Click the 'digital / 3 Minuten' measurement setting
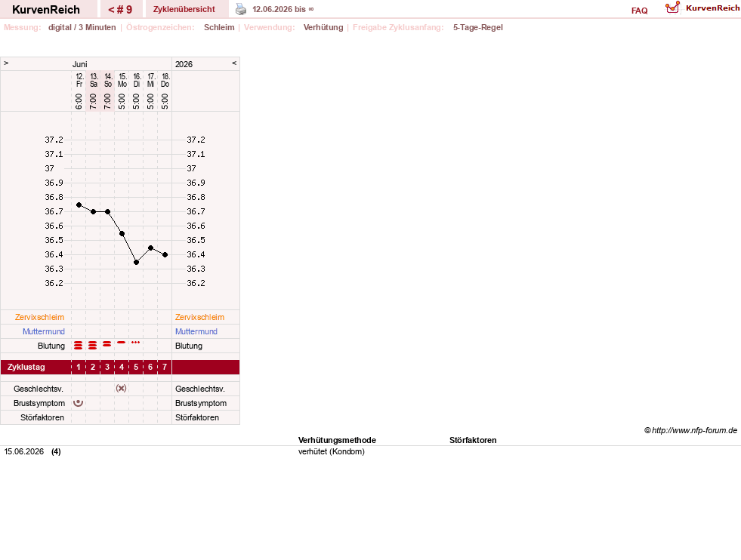The width and height of the screenshot is (741, 560). [82, 27]
